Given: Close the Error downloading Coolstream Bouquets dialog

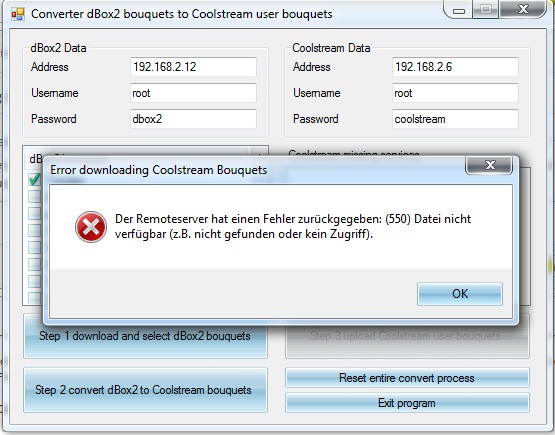Looking at the screenshot, I should (489, 165).
